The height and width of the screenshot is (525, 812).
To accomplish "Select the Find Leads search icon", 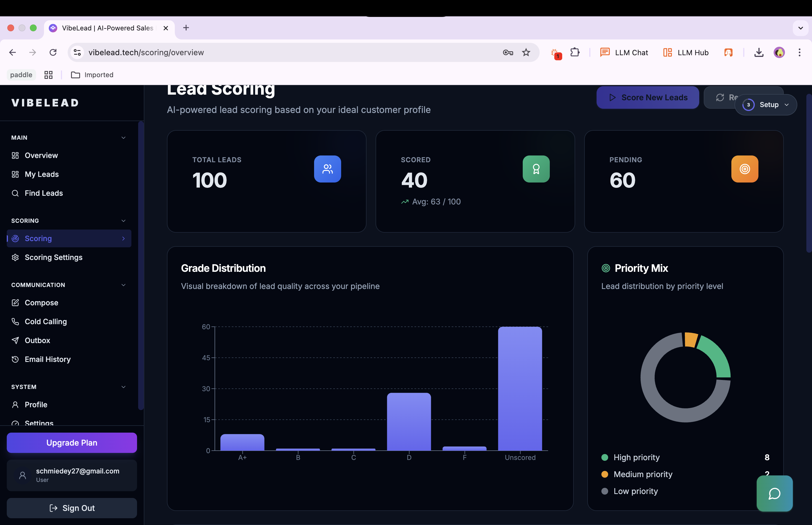I will (x=15, y=193).
